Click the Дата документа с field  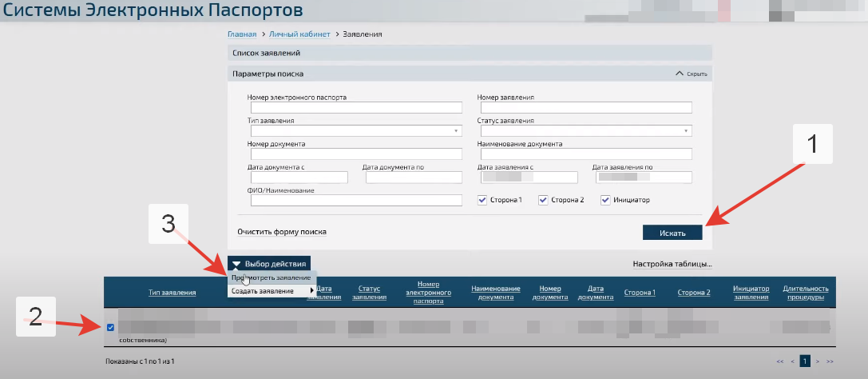[x=299, y=178]
